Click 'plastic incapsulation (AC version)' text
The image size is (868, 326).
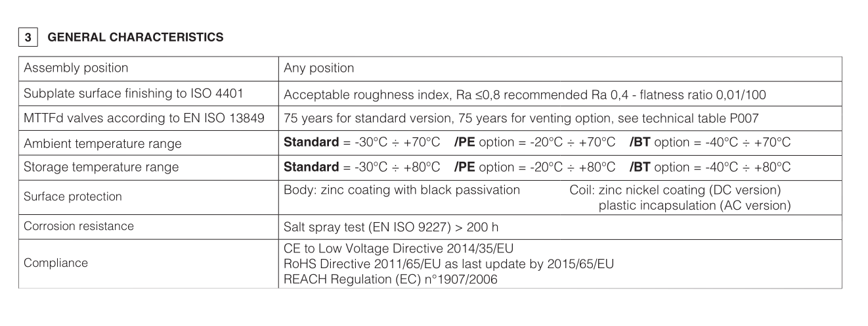[694, 205]
